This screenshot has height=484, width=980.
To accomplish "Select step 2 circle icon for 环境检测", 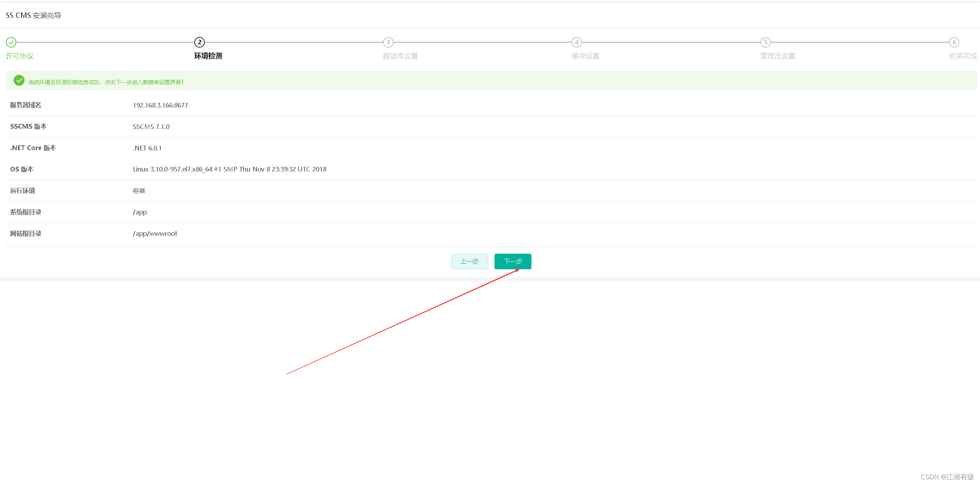I will 199,42.
